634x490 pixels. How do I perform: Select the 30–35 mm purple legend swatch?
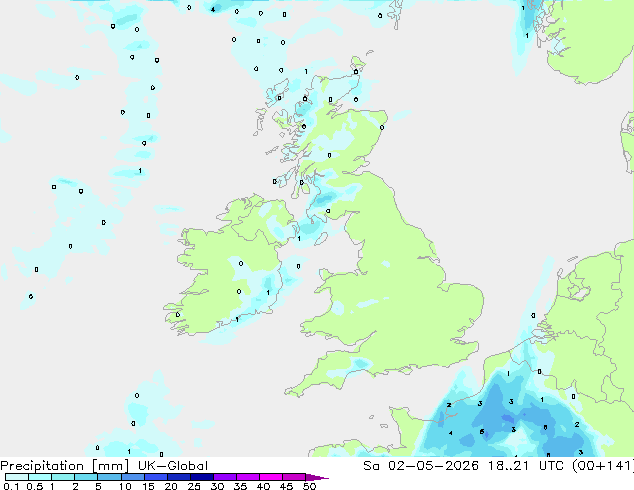click(224, 477)
